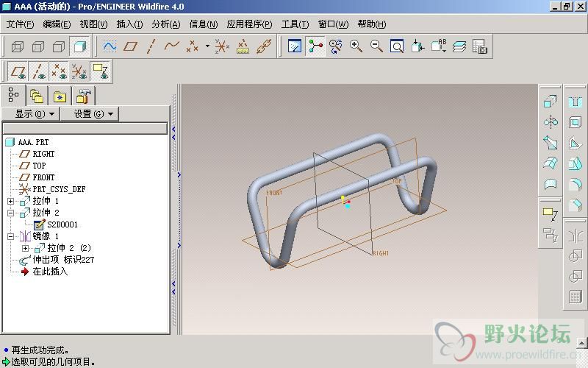
Task: Select no hidden display mode icon
Action: coord(59,46)
